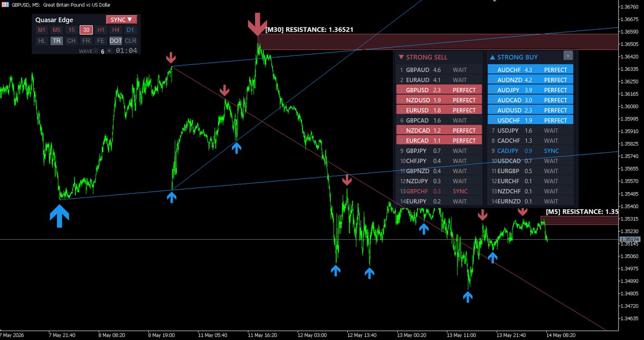Viewport: 644px width, 340px height.
Task: Toggle the FR option
Action: [x=86, y=41]
